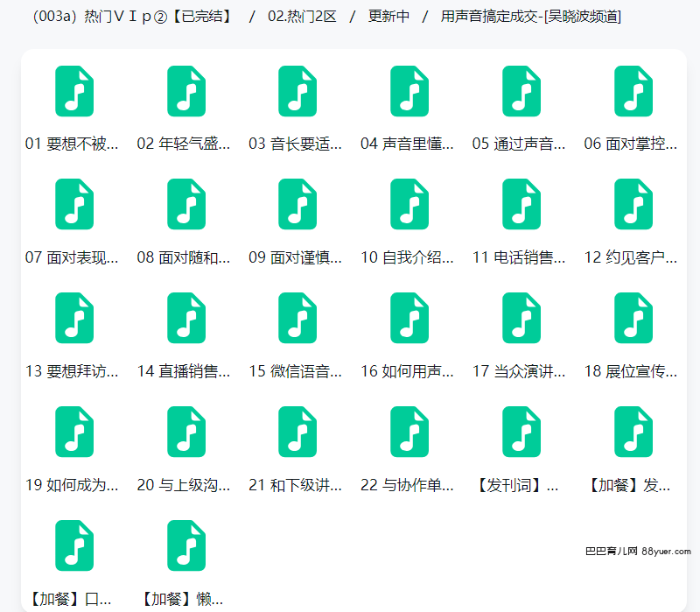
Task: Click file name text '04 声音里懂...'
Action: (407, 144)
